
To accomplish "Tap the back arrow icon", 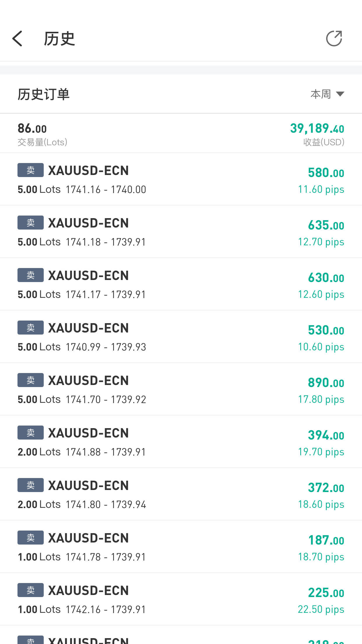I will pyautogui.click(x=17, y=38).
